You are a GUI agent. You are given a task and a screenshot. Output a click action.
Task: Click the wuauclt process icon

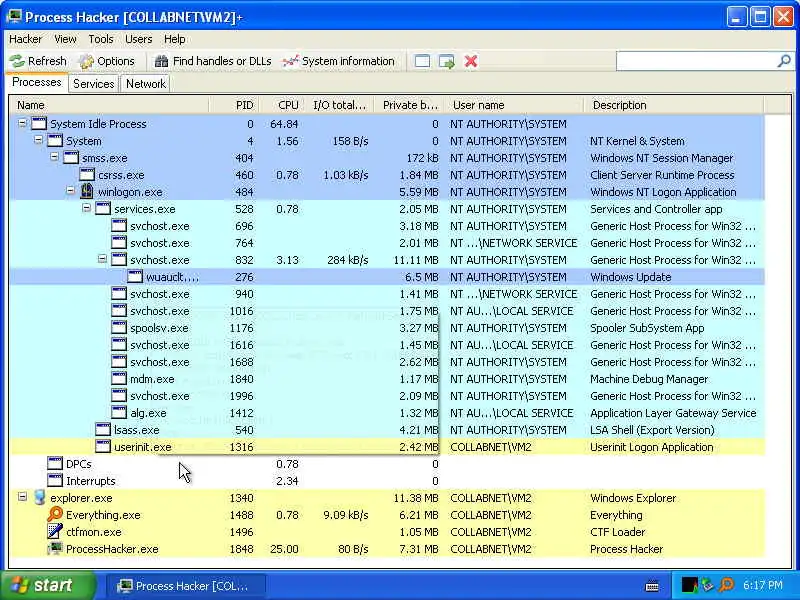click(135, 277)
